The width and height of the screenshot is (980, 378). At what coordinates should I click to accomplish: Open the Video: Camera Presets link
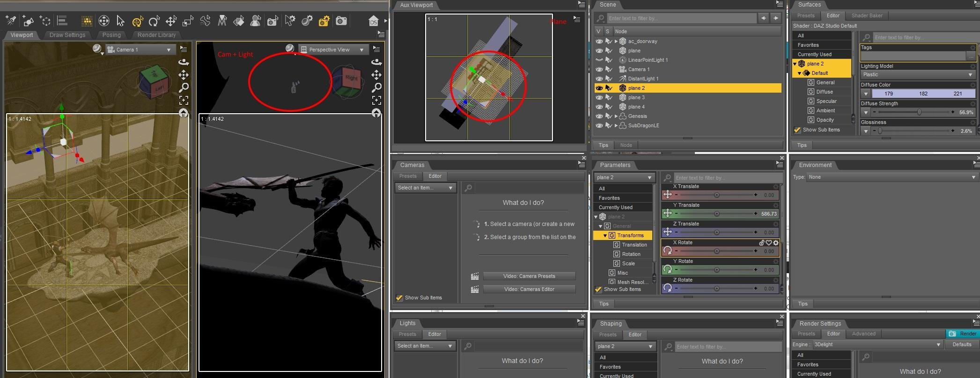tap(529, 276)
